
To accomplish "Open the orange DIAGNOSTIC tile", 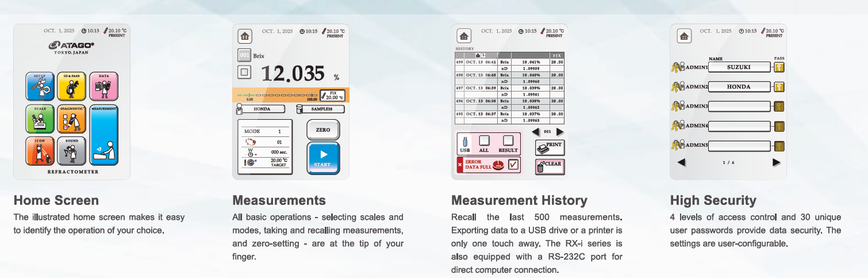I will 72,119.
